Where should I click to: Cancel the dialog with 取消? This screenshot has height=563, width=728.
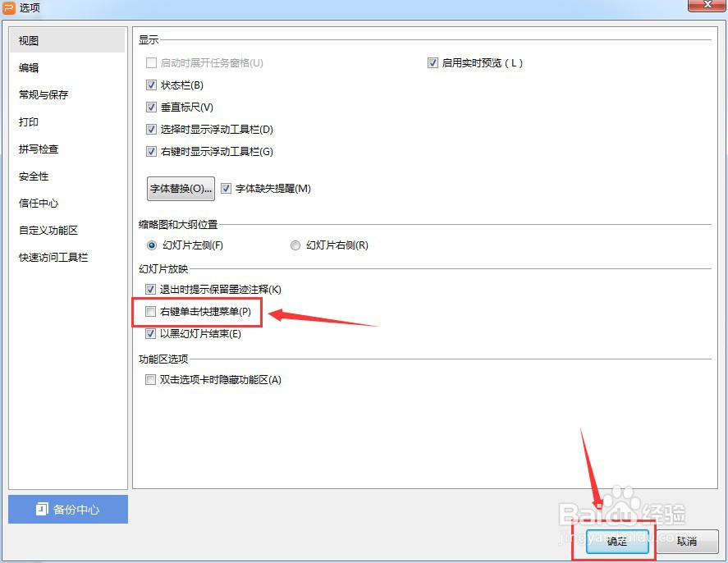[x=687, y=541]
